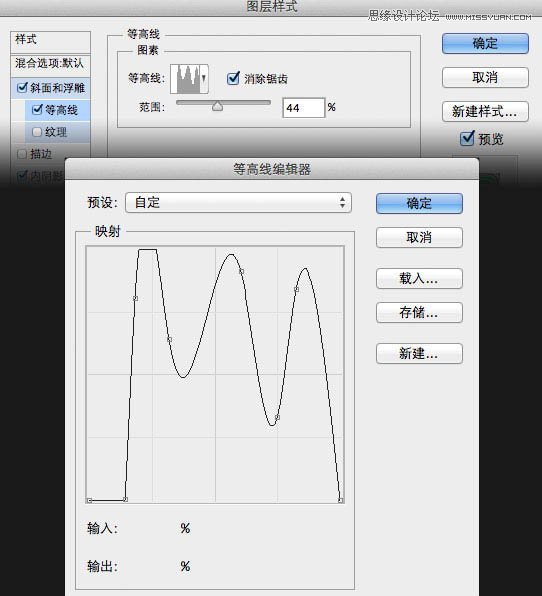542x596 pixels.
Task: Select curve point at bottom-right end
Action: 340,501
